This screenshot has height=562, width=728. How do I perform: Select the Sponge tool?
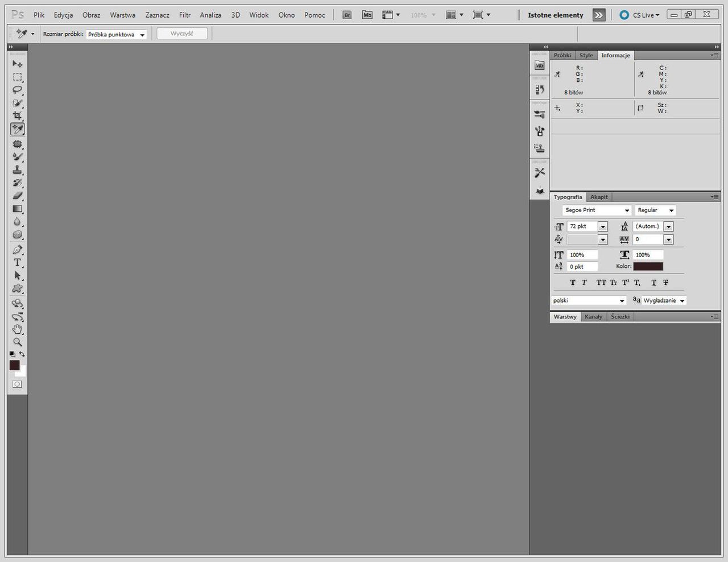18,235
